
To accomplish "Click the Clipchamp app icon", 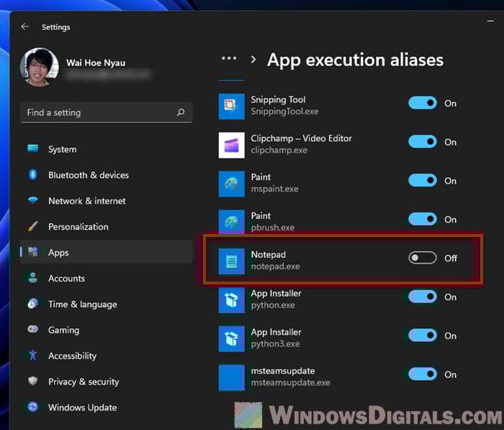I will coord(231,145).
